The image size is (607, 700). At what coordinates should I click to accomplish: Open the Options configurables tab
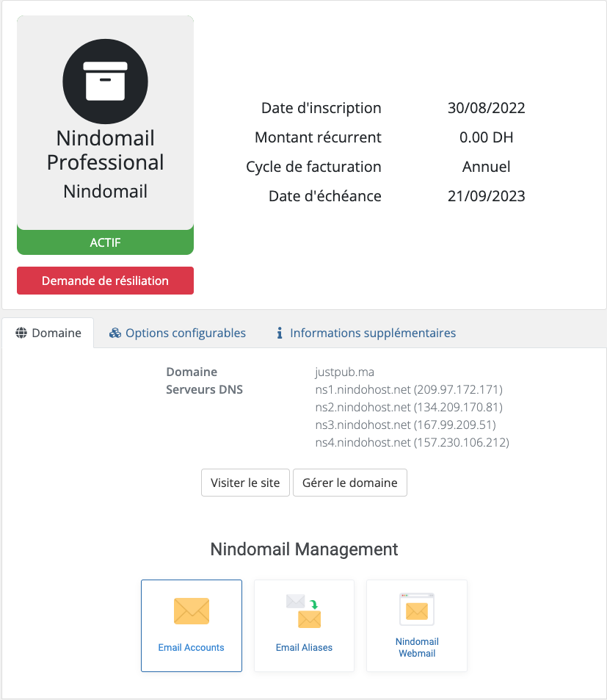click(178, 333)
